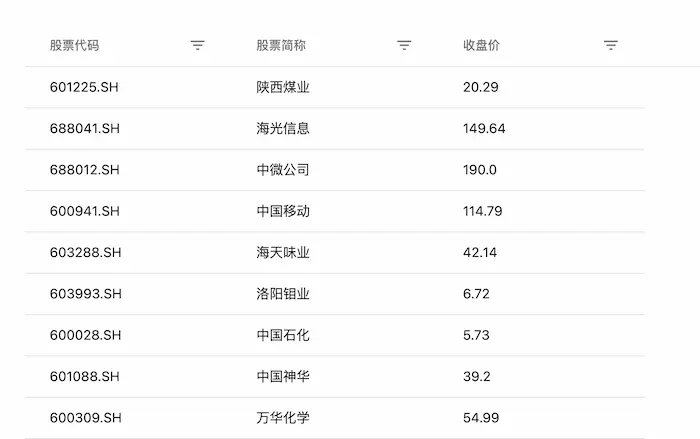Select stock code 688041.SH cell
700x439 pixels.
coord(85,129)
